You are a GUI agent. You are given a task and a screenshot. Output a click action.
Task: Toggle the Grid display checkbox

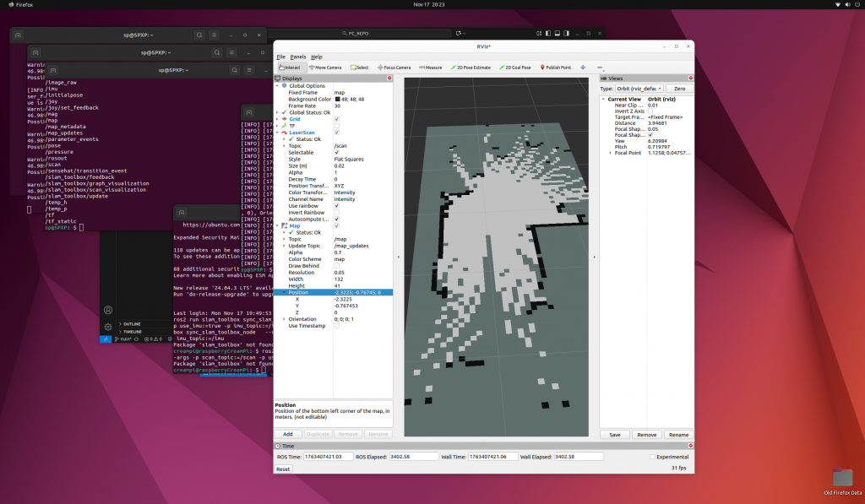336,119
